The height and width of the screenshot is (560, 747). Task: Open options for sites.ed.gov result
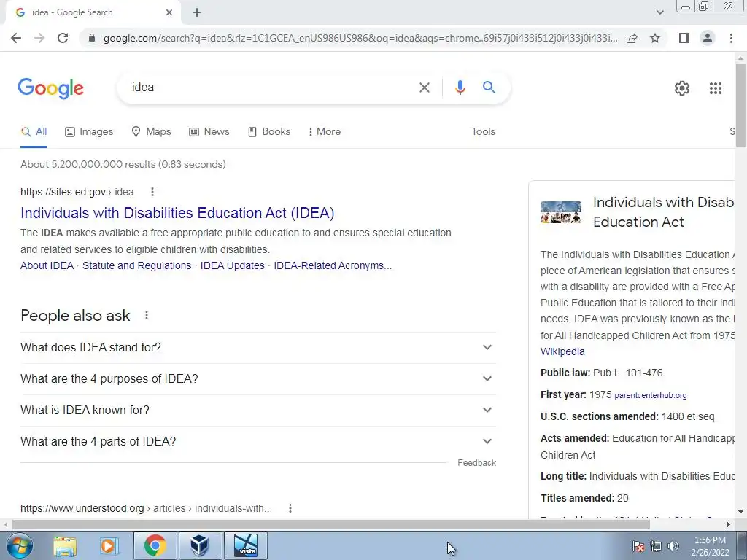(152, 192)
